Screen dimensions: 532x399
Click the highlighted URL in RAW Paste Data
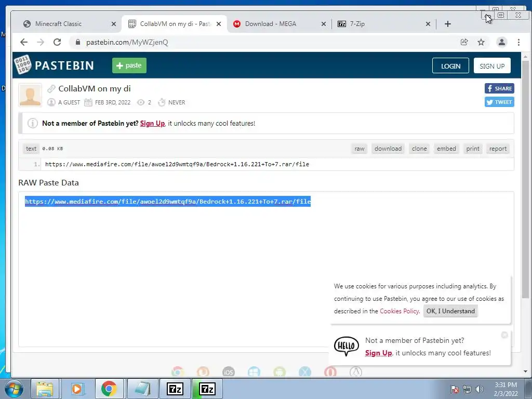[168, 202]
